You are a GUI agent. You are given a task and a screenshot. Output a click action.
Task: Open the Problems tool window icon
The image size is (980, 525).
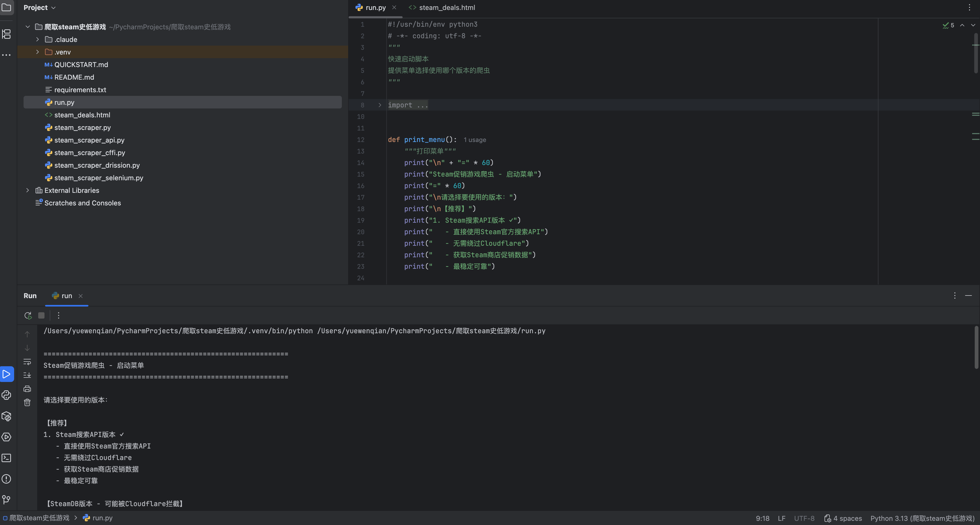tap(7, 479)
